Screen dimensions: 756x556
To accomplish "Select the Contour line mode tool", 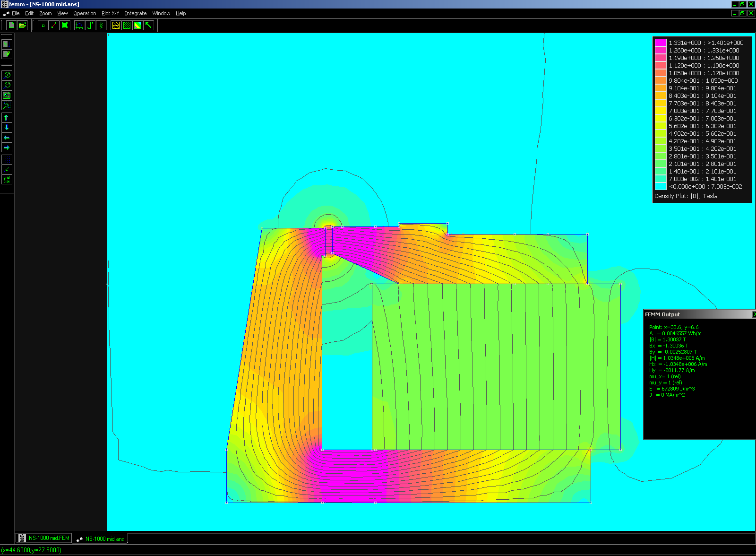I will pyautogui.click(x=54, y=26).
